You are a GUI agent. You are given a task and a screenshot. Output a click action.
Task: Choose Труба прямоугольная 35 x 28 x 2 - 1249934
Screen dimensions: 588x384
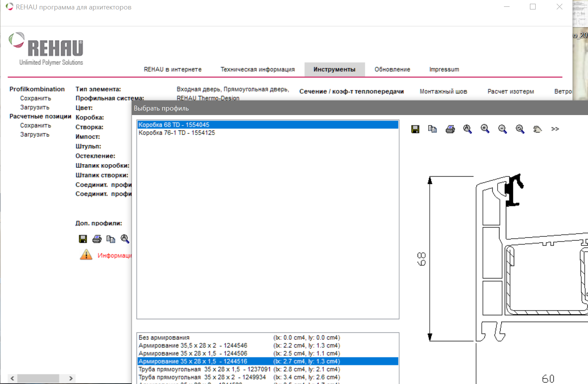(268, 377)
